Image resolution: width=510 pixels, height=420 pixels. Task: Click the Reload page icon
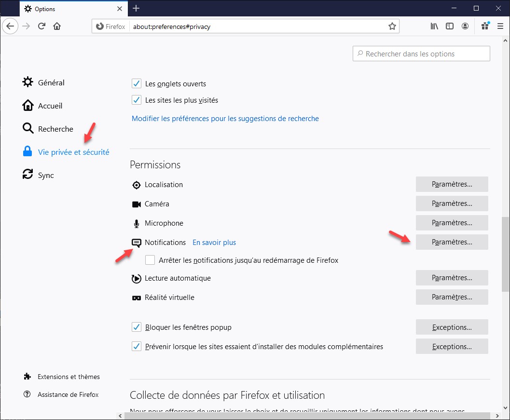coord(42,26)
